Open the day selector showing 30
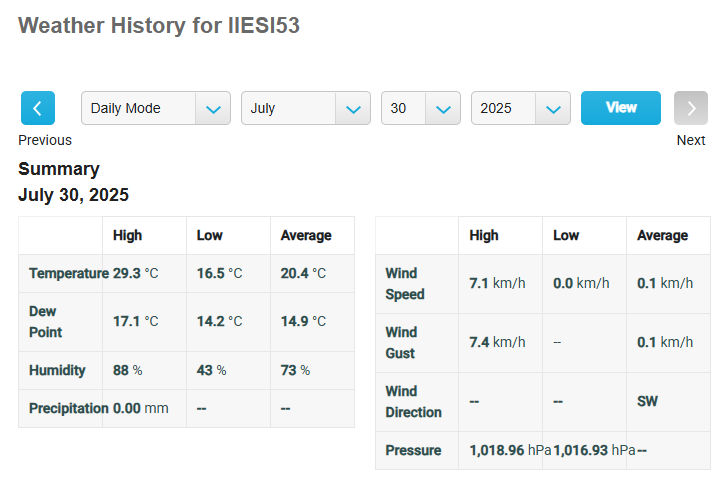Screen dimensions: 722x487 (x=421, y=108)
